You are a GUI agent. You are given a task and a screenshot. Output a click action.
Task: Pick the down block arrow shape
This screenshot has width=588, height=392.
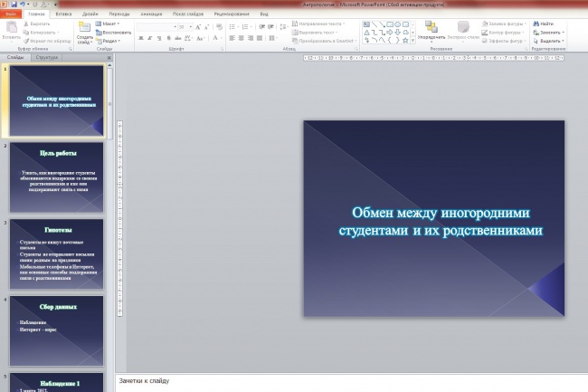coord(397,33)
